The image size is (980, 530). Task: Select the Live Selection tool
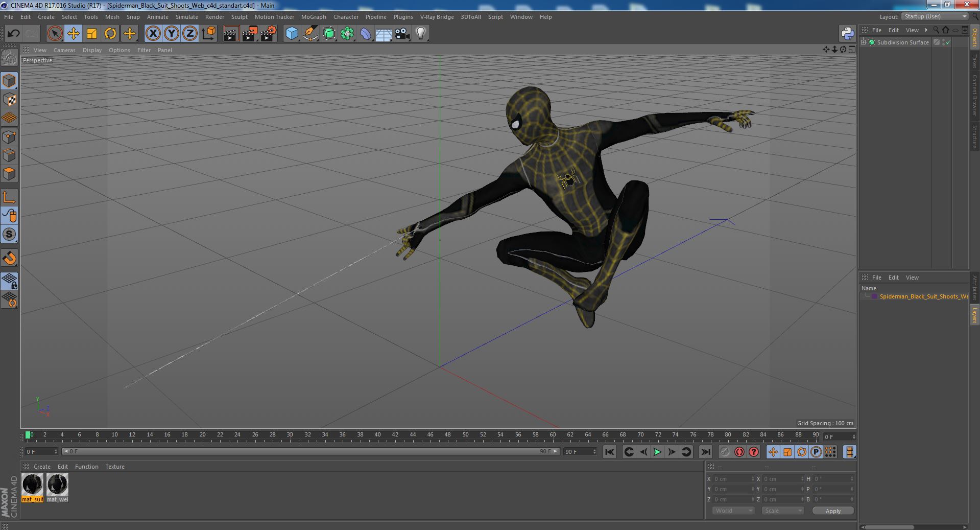55,34
